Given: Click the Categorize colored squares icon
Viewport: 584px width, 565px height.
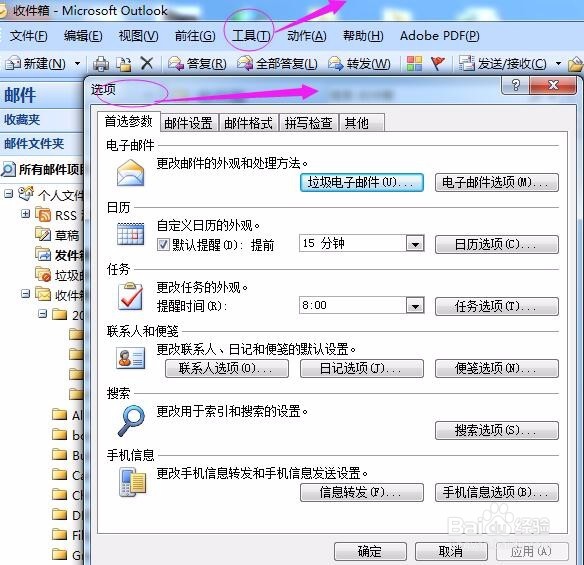Looking at the screenshot, I should pos(414,63).
